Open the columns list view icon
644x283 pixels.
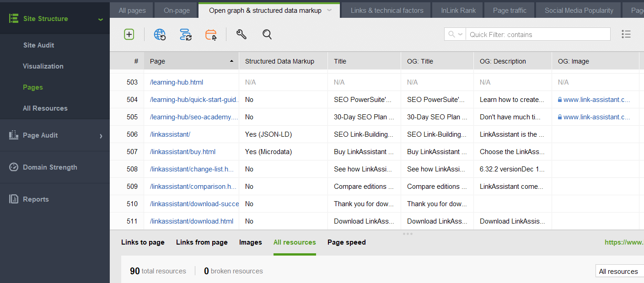click(x=626, y=34)
